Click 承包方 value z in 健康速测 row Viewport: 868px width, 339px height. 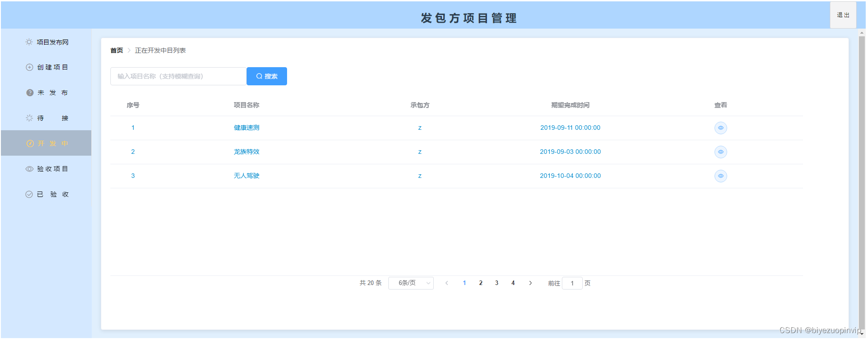coord(420,128)
